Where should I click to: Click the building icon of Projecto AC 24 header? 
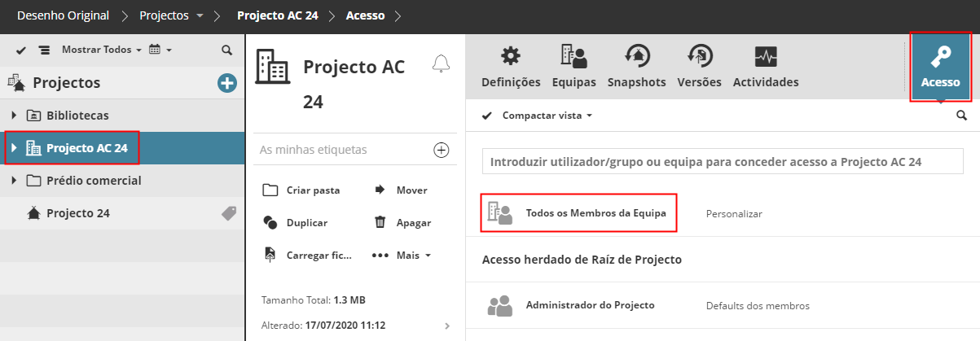point(273,65)
